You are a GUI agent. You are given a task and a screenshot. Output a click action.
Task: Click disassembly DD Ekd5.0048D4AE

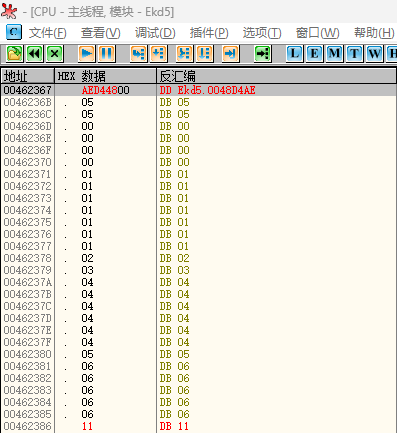(x=207, y=90)
